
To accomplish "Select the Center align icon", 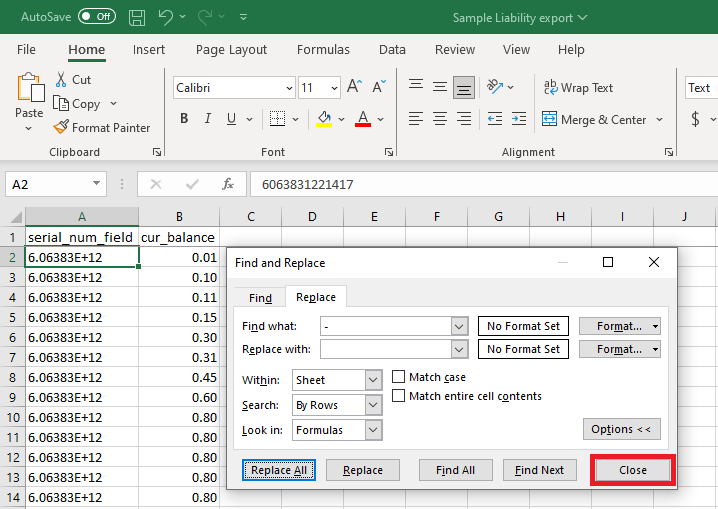I will point(440,119).
